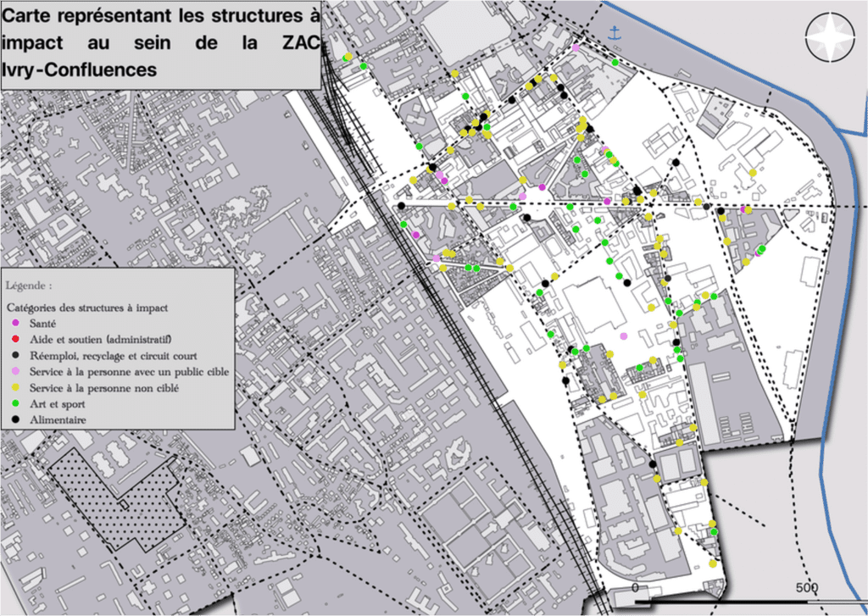Select the yellow Service non ciblé legend dot
The height and width of the screenshot is (616, 868).
click(x=16, y=388)
